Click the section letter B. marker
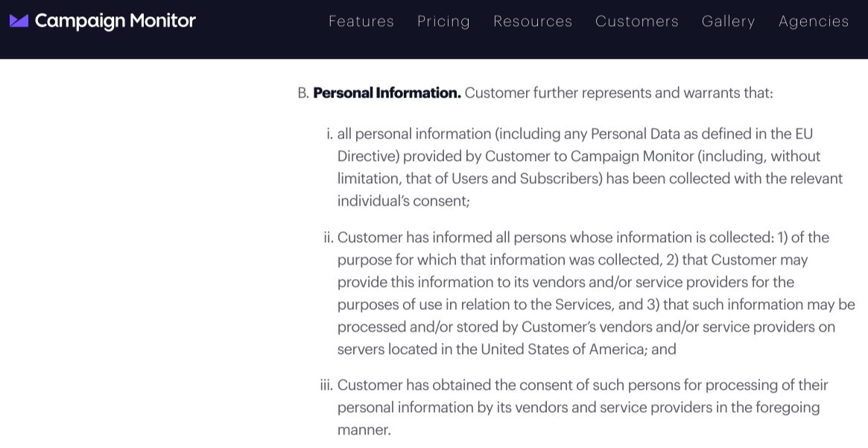 coord(302,92)
